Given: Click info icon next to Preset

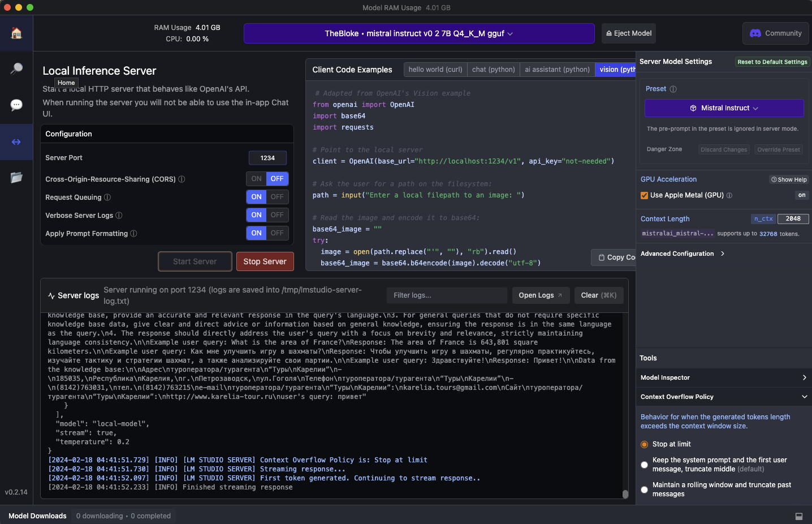Looking at the screenshot, I should tap(673, 89).
